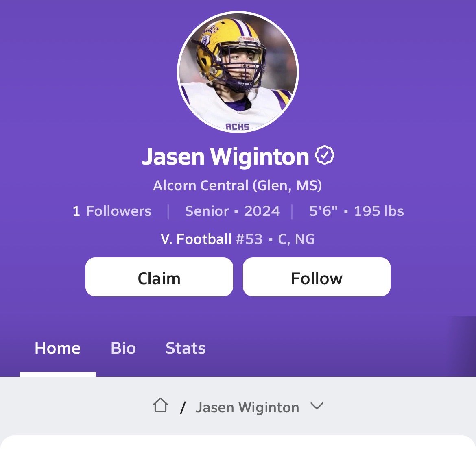Open the Alcorn Central (Glen, MS) school link
476x459 pixels.
point(238,185)
